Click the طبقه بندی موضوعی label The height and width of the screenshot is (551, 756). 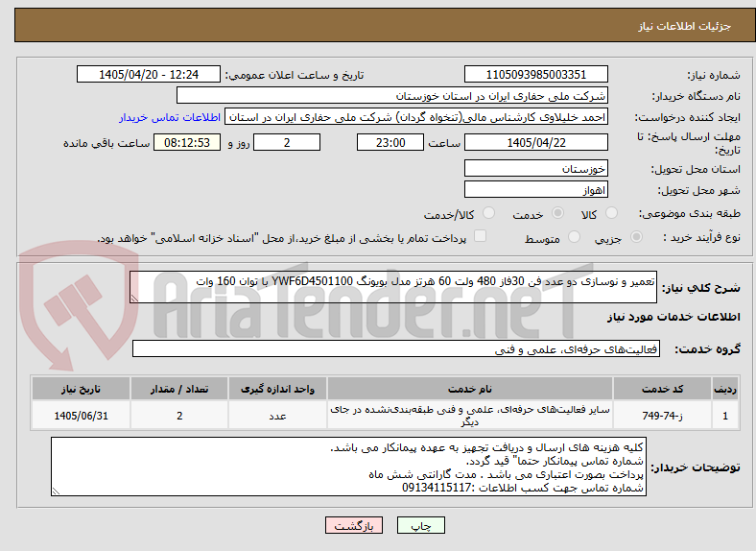pyautogui.click(x=690, y=213)
